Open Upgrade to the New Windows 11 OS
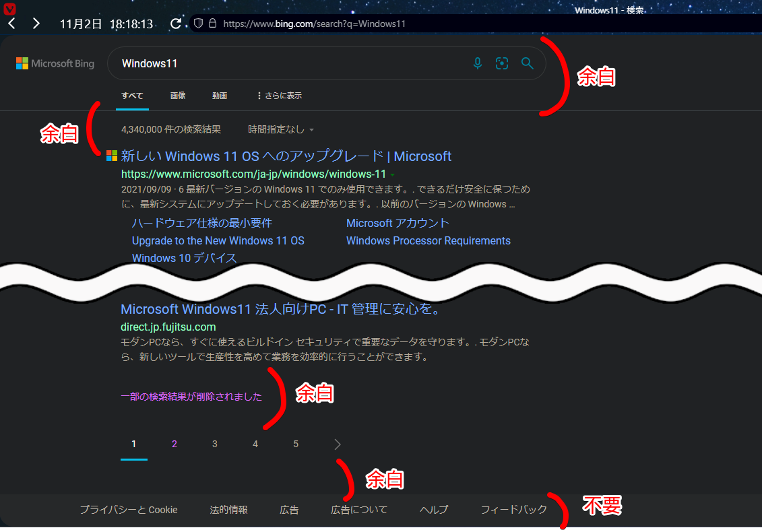This screenshot has width=762, height=532. [218, 240]
